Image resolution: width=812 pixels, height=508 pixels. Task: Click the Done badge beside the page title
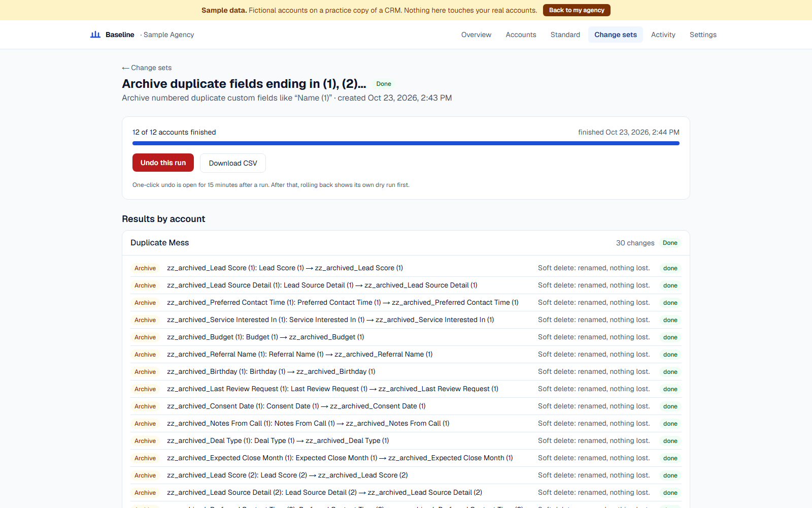tap(384, 84)
